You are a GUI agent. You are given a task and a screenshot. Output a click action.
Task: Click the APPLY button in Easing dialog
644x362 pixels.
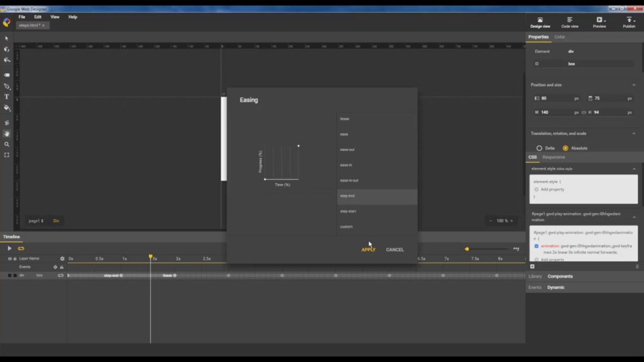[x=368, y=249]
